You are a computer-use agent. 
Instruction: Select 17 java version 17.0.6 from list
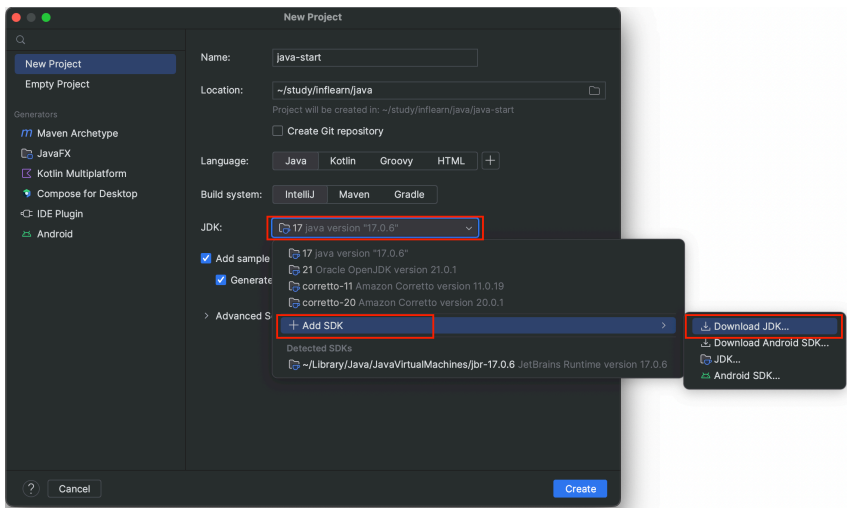478,254
